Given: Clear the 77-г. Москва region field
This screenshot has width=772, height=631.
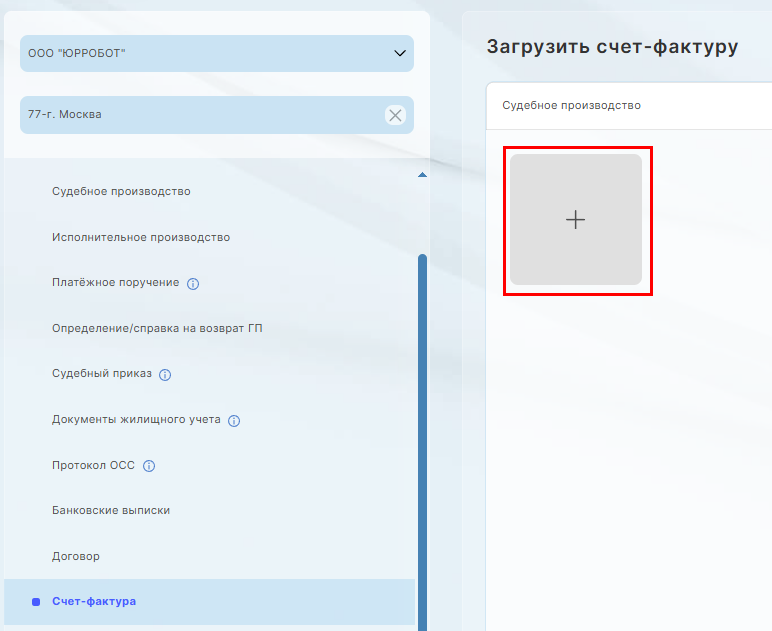Looking at the screenshot, I should click(396, 115).
